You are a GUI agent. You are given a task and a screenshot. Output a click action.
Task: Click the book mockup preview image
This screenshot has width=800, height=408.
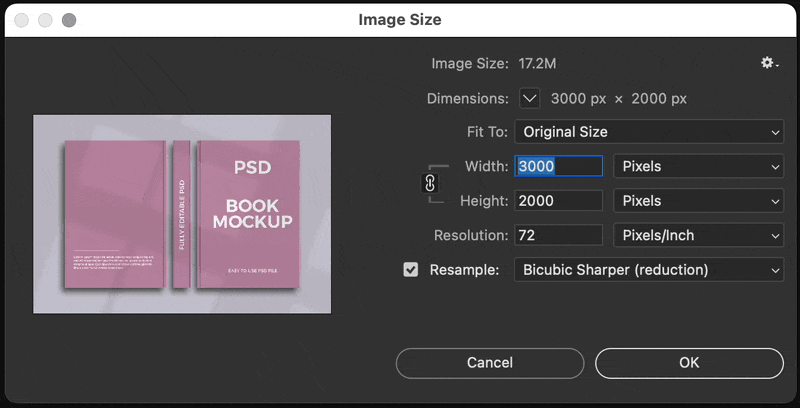pos(182,214)
